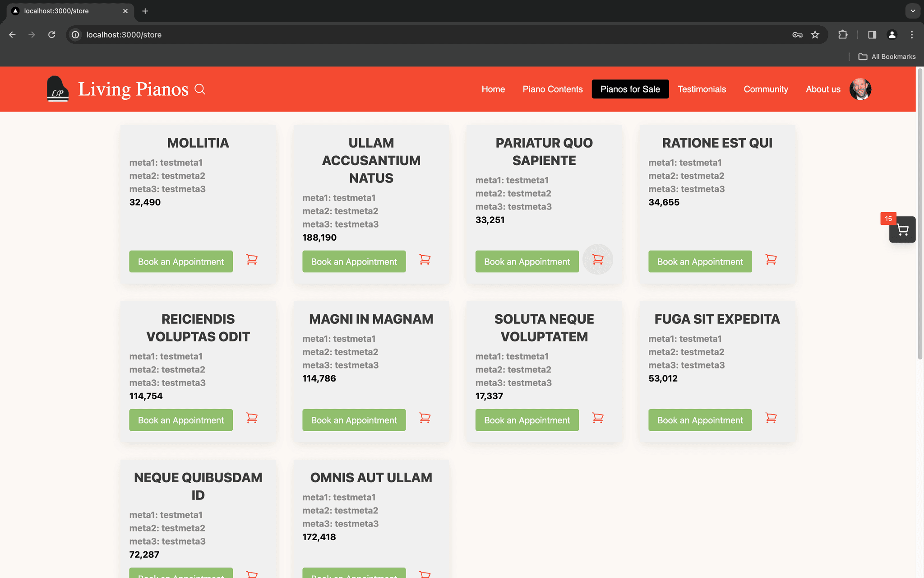
Task: Open the floating shopping cart with 15 items
Action: pos(902,230)
